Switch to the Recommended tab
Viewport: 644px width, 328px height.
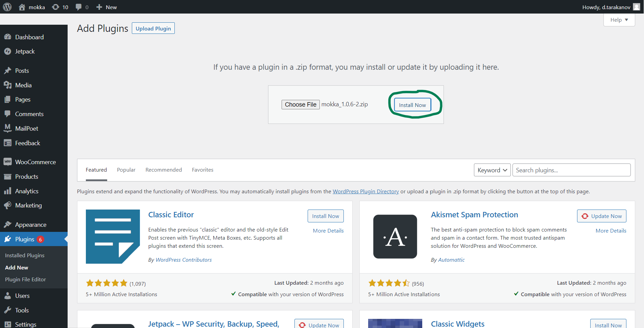pos(164,170)
